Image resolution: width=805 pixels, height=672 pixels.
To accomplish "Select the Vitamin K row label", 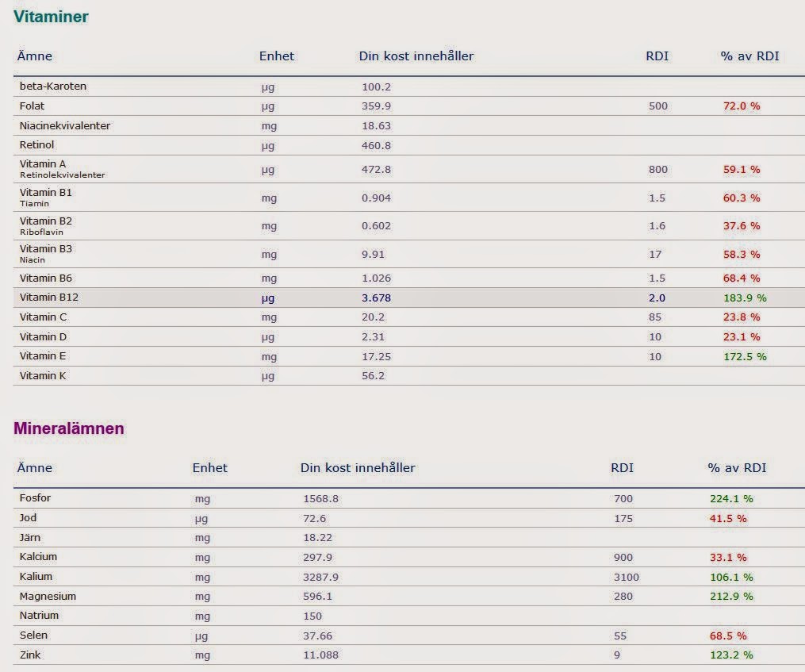I will click(x=43, y=375).
